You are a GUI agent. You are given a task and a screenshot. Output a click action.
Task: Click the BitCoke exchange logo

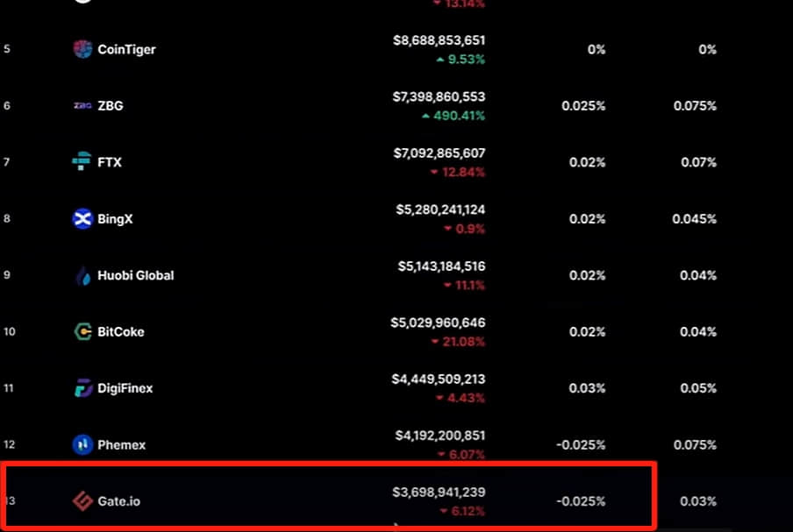[83, 332]
